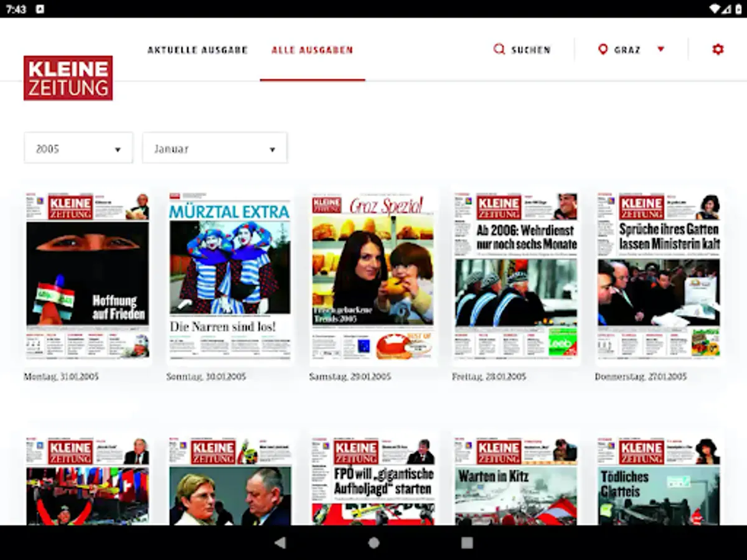The image size is (747, 560).
Task: Click the Kleine Zeitung logo
Action: point(68,78)
